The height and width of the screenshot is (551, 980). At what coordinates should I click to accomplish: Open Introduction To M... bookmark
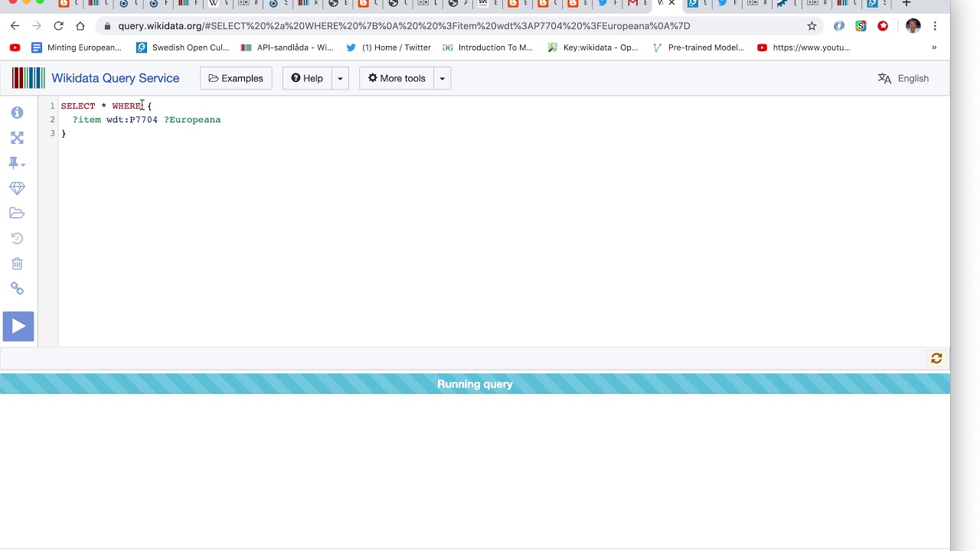pyautogui.click(x=488, y=47)
